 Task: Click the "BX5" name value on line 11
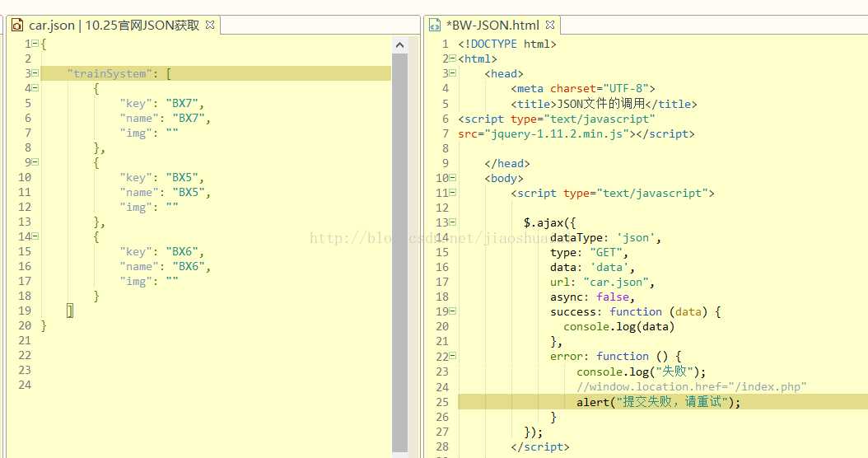[189, 192]
